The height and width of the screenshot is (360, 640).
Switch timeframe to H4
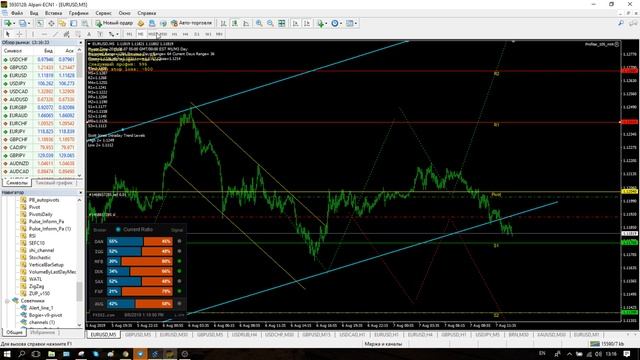185,34
